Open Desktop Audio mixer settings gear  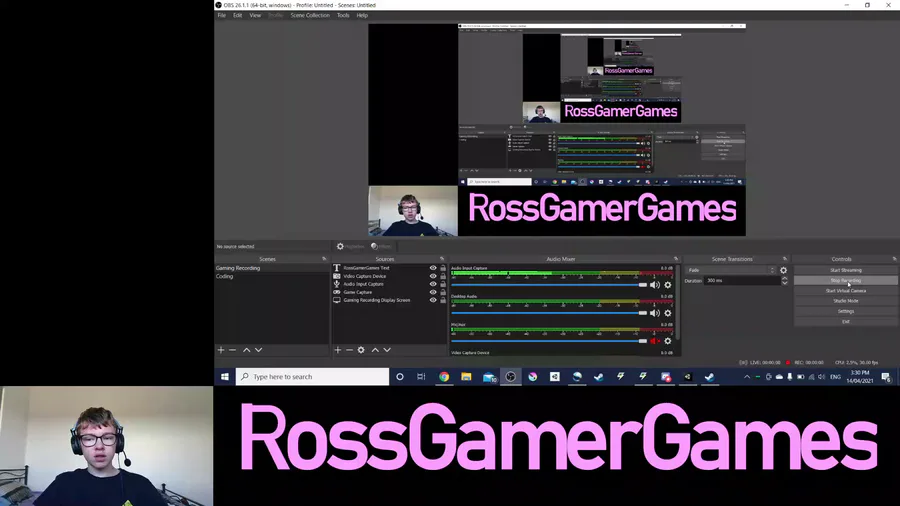coord(668,313)
